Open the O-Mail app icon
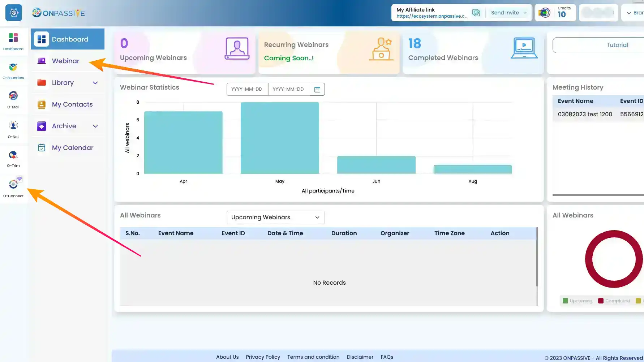 point(13,99)
